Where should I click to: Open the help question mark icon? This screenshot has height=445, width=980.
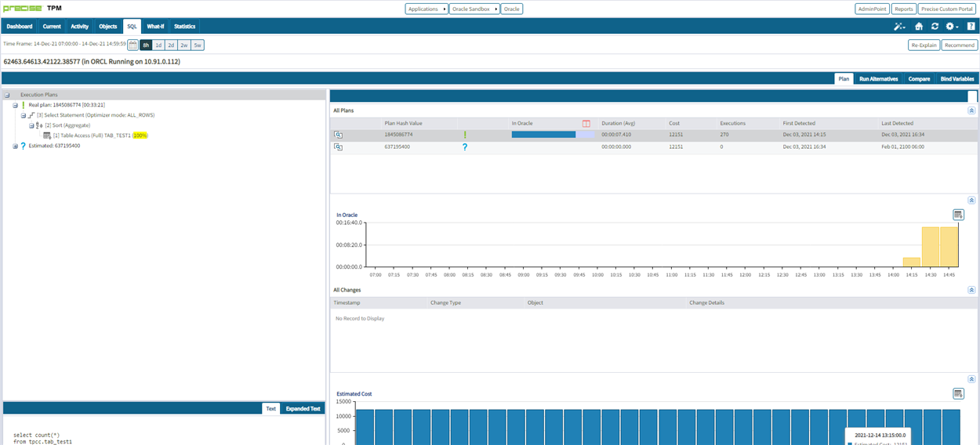971,26
